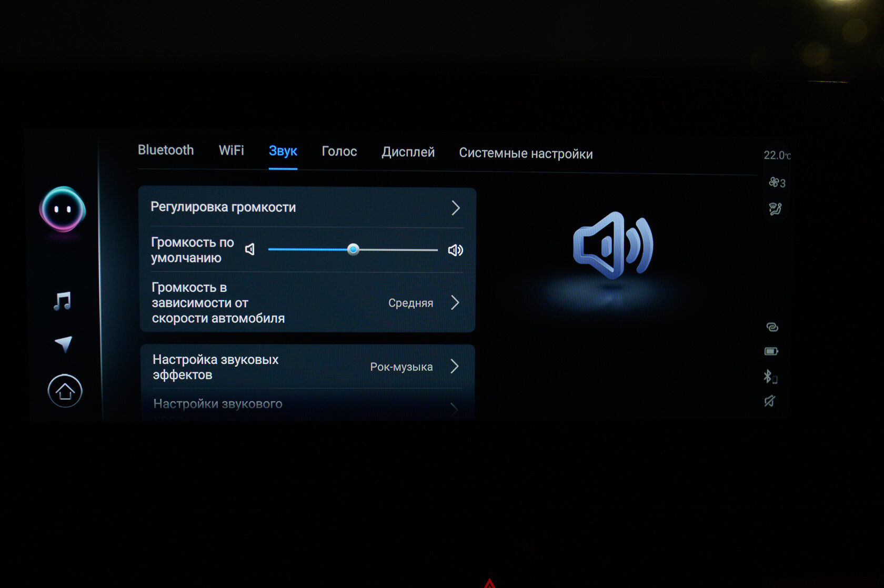Select the Звук tab
This screenshot has height=588, width=884.
click(x=283, y=151)
